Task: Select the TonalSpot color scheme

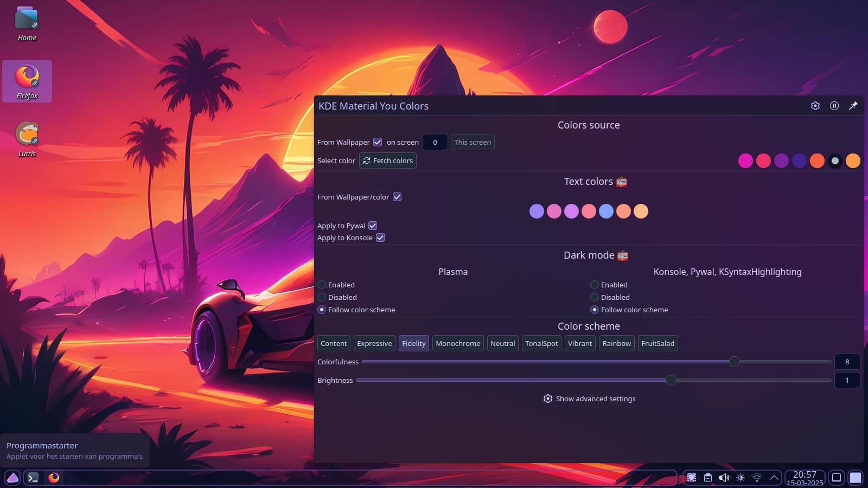Action: click(541, 343)
